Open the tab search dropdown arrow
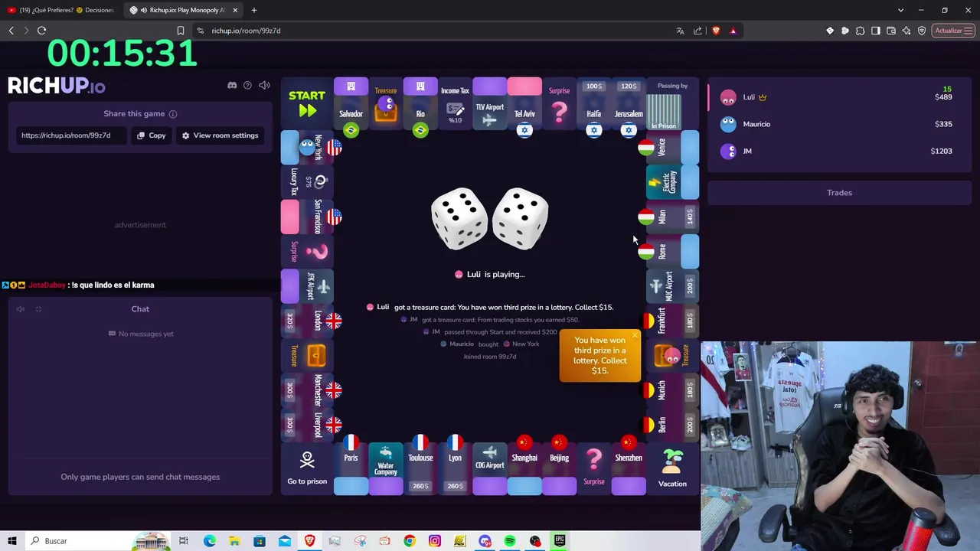 coord(901,10)
